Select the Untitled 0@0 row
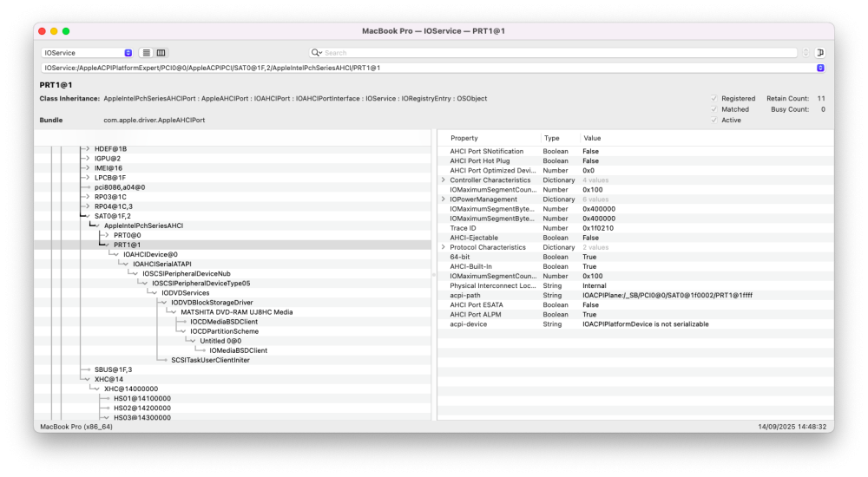868x477 pixels. [x=233, y=341]
